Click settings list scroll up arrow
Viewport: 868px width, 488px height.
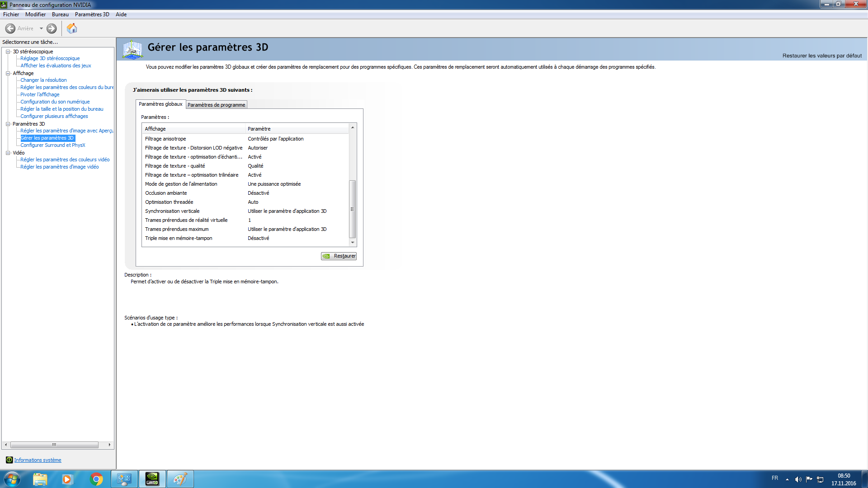coord(353,127)
